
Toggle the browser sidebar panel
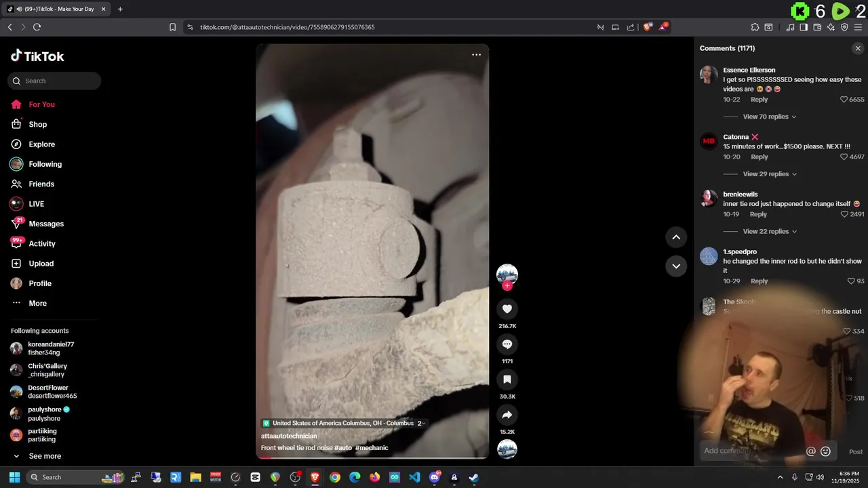(x=804, y=27)
